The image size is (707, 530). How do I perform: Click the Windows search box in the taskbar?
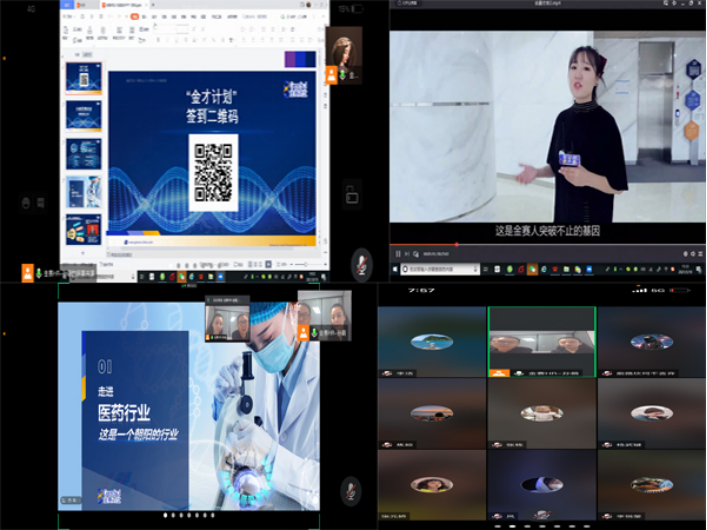441,269
